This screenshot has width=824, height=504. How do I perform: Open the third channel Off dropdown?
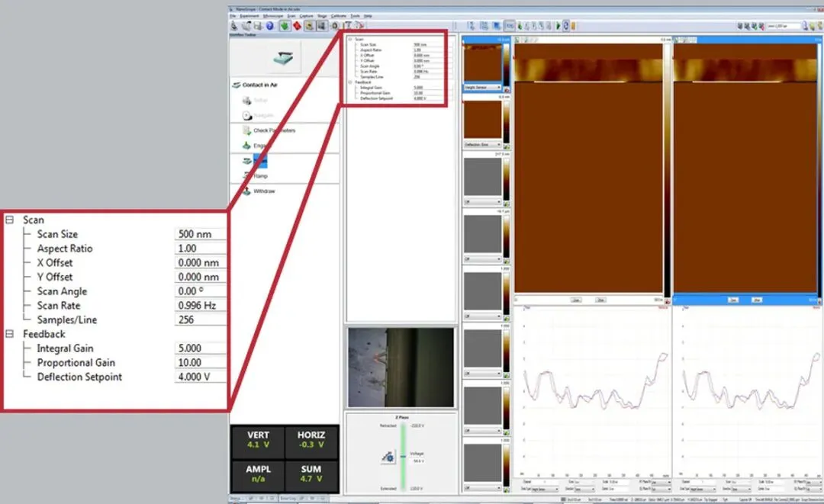[482, 201]
